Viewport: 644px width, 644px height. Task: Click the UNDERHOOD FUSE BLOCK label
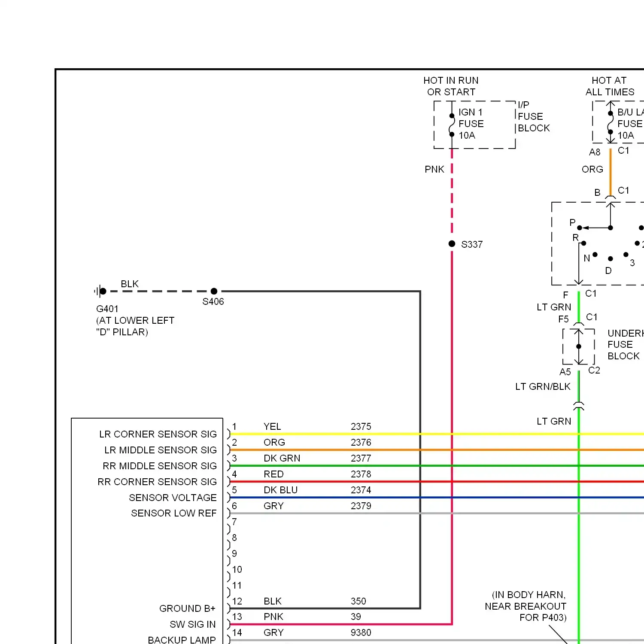pyautogui.click(x=625, y=344)
